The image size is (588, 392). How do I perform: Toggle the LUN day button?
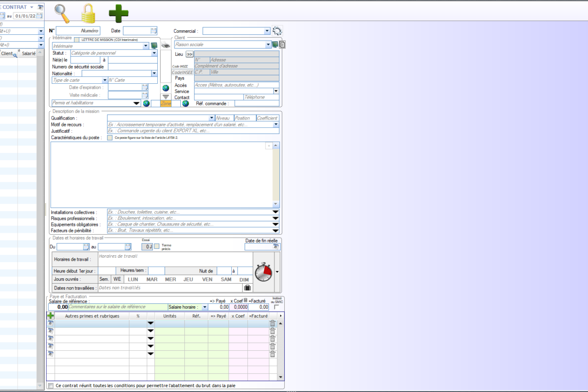[133, 279]
